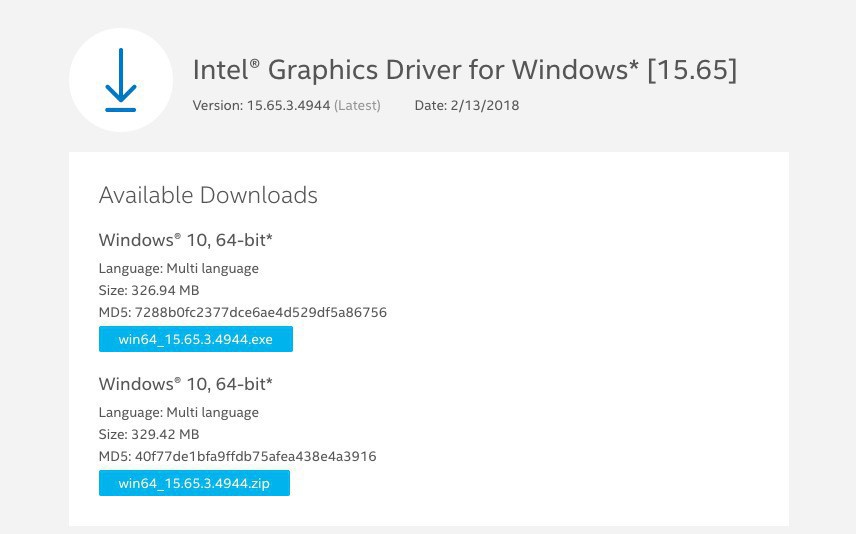Click the blue download arrow icon
Image resolution: width=856 pixels, height=534 pixels.
(120, 79)
